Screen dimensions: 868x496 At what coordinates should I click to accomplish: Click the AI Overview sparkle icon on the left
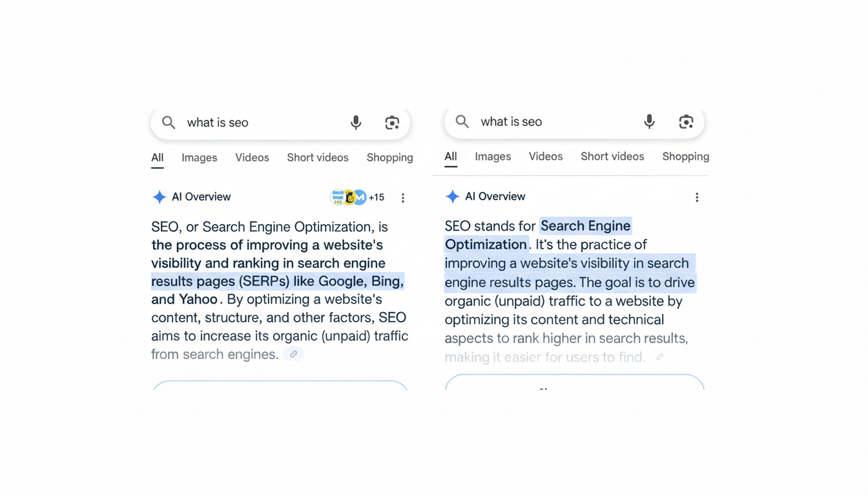[x=159, y=197]
